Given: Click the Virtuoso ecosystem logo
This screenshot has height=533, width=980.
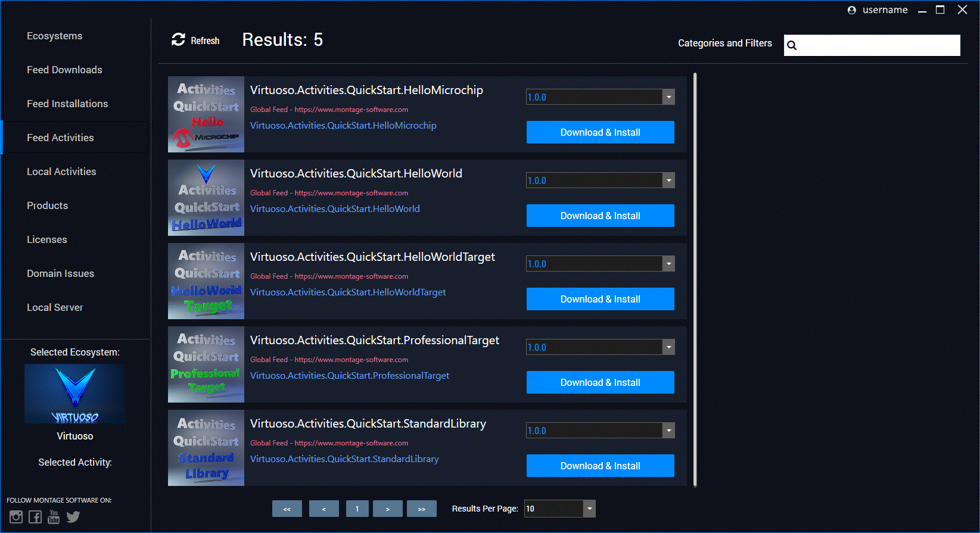Looking at the screenshot, I should pos(75,394).
